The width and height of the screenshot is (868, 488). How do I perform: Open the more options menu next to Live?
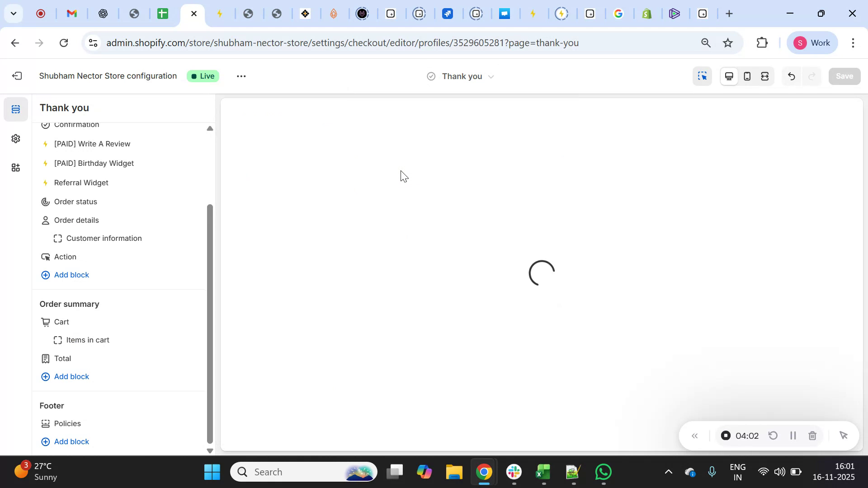[x=241, y=76]
